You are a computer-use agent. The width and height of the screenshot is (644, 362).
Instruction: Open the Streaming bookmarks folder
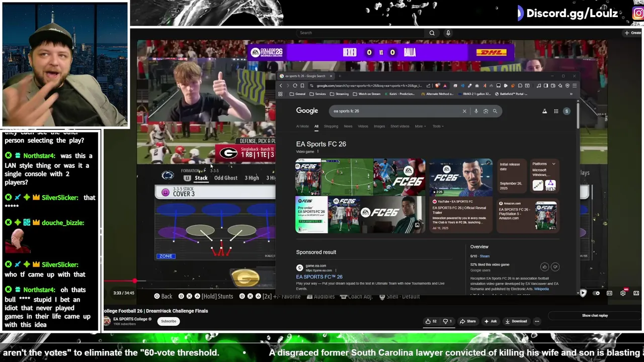[339, 94]
